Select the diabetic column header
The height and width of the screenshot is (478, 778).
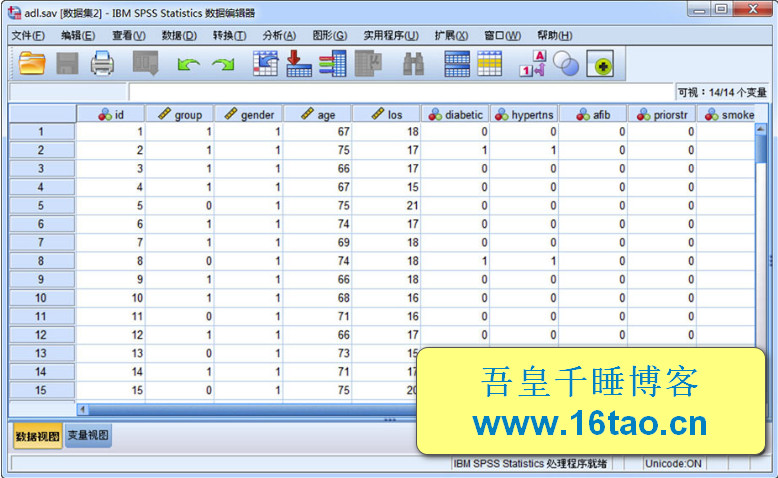pyautogui.click(x=456, y=114)
